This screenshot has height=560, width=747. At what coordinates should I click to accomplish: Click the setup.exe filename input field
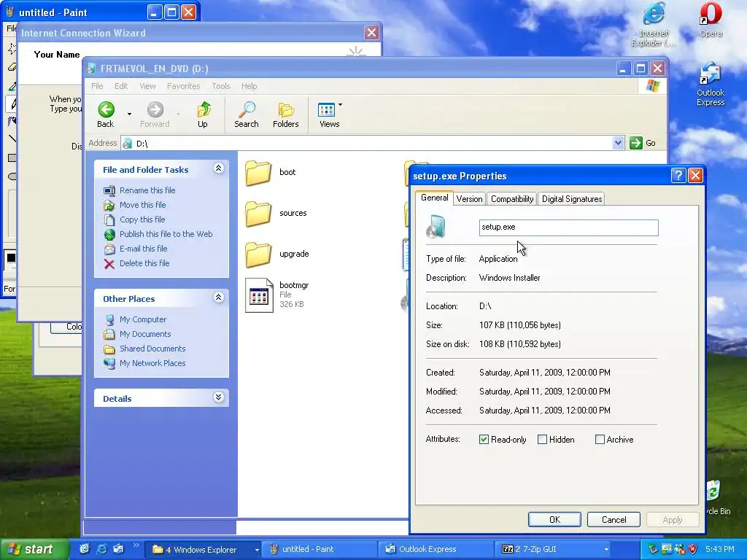[x=568, y=227]
